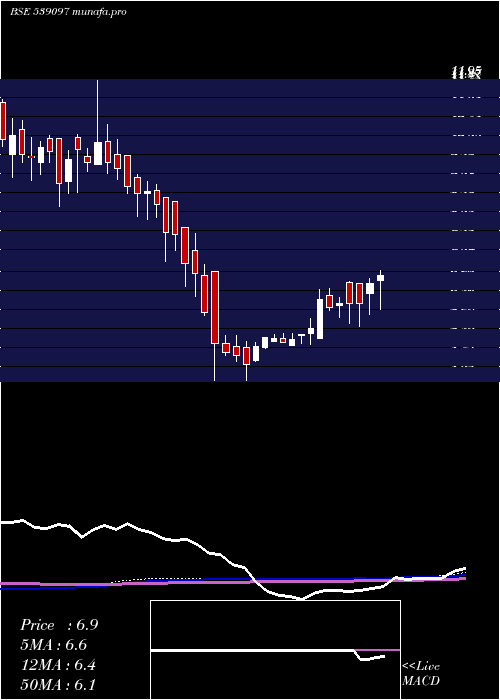Click the '50MA : 6.1' value
Image resolution: width=500 pixels, height=700 pixels.
click(x=58, y=685)
